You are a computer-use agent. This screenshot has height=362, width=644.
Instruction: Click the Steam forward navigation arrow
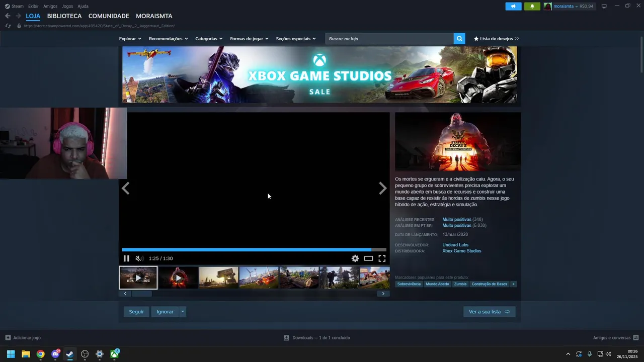[x=18, y=16]
